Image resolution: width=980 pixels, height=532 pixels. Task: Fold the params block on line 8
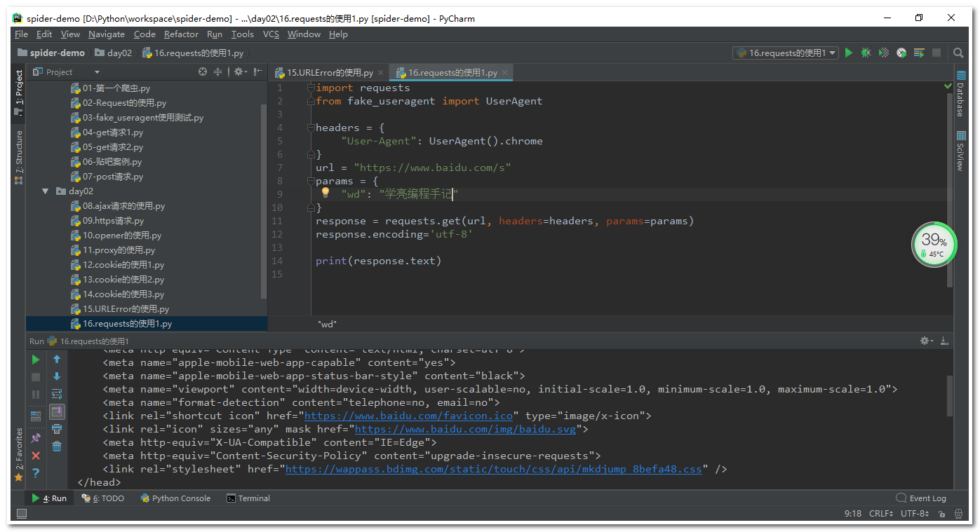(311, 182)
